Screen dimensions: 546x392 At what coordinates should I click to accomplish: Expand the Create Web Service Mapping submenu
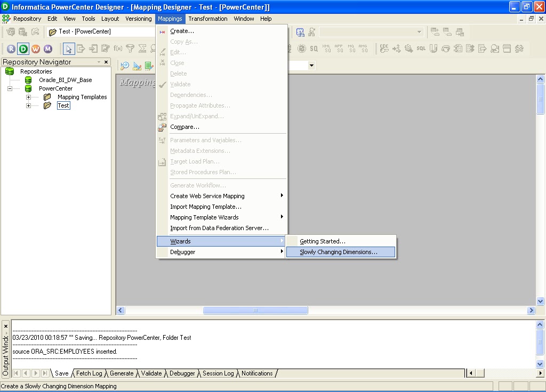(282, 196)
